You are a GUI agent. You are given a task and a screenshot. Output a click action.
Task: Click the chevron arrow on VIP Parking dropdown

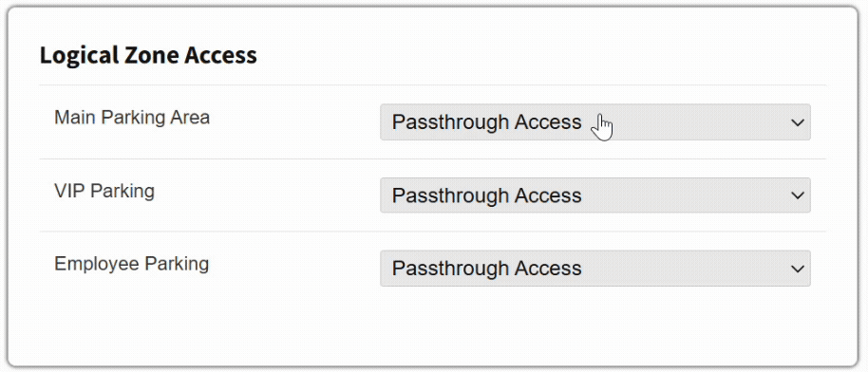(x=798, y=195)
